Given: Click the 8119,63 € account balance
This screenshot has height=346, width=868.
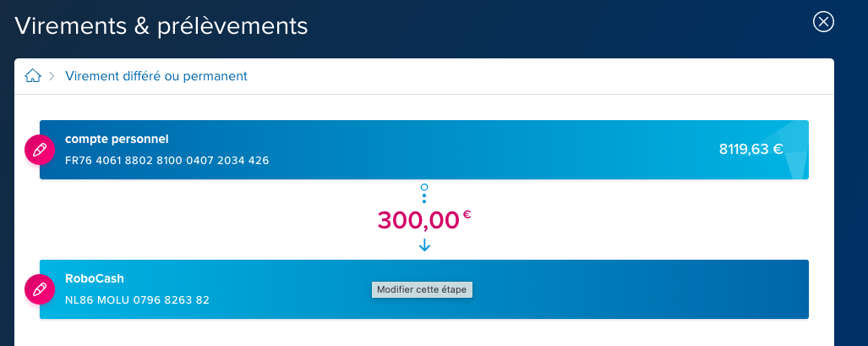Looking at the screenshot, I should click(751, 149).
